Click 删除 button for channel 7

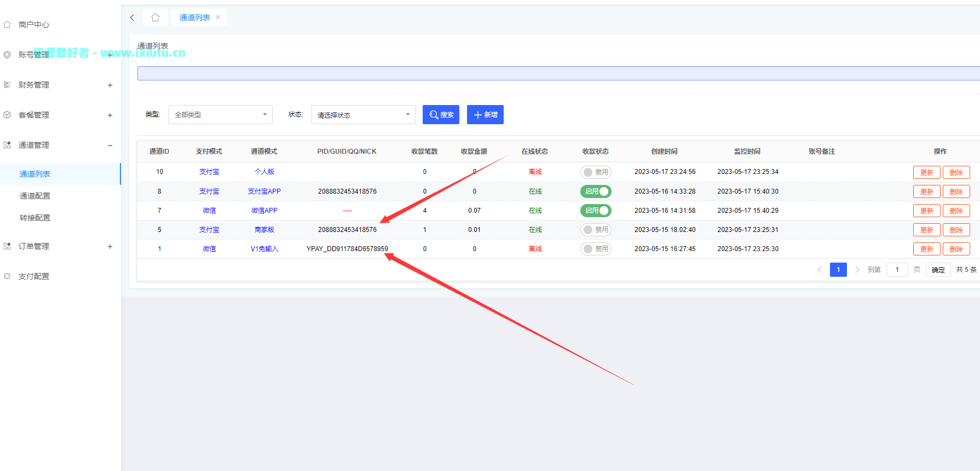[x=956, y=211]
